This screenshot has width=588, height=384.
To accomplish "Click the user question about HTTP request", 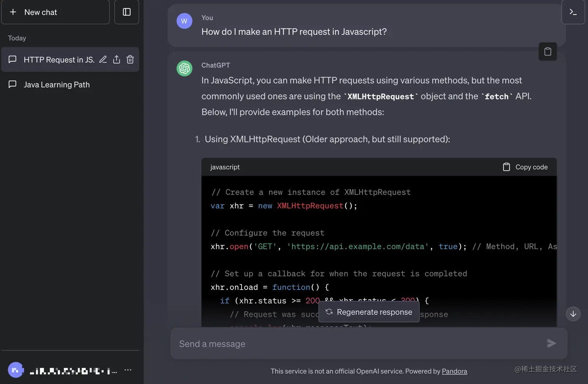I will (294, 32).
